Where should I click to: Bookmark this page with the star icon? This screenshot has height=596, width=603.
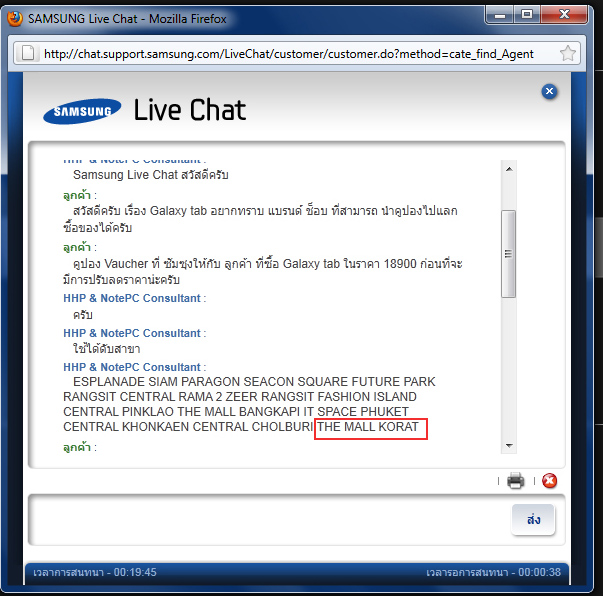click(x=567, y=53)
